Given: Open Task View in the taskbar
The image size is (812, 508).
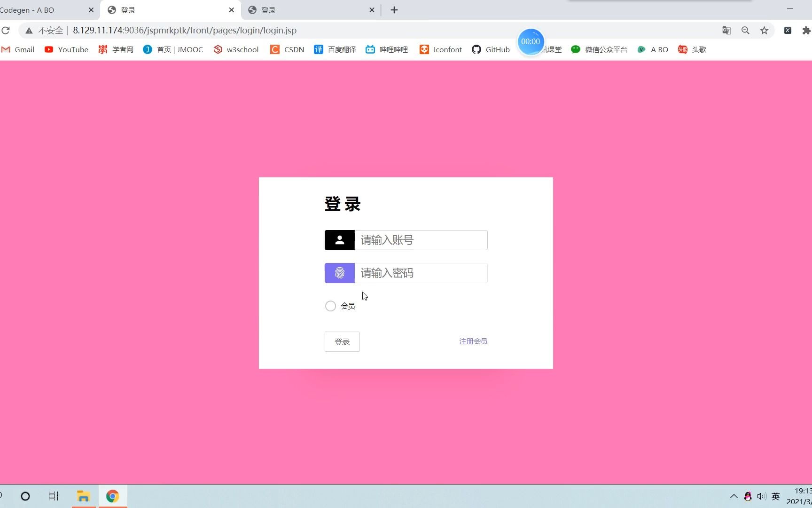Looking at the screenshot, I should click(x=54, y=496).
